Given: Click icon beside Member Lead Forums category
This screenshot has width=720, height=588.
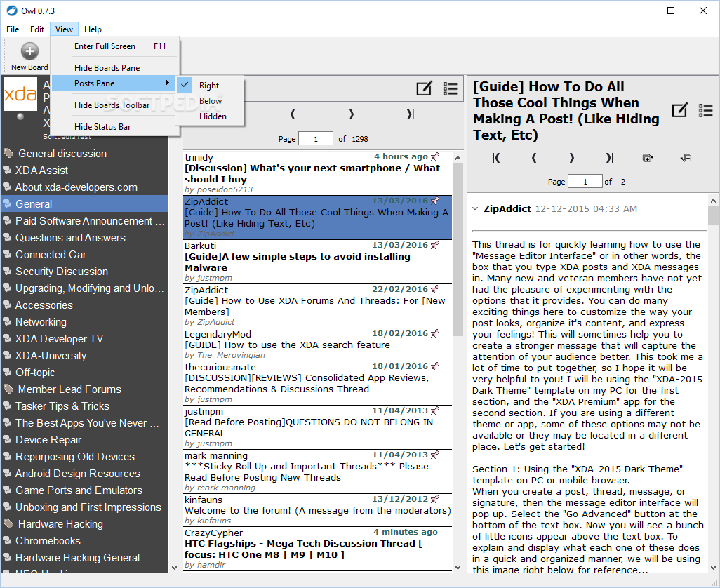Looking at the screenshot, I should [x=8, y=389].
